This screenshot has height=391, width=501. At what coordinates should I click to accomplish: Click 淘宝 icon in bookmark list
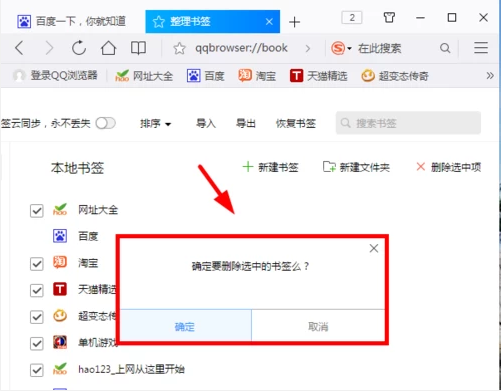[60, 262]
